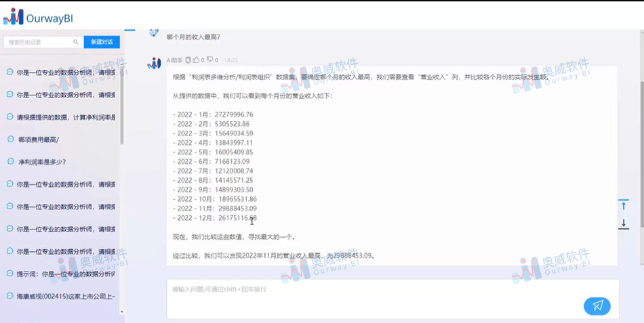This screenshot has height=323, width=644.
Task: Click chat bubble icon beside 哪项费用最高/
Action: [x=11, y=139]
